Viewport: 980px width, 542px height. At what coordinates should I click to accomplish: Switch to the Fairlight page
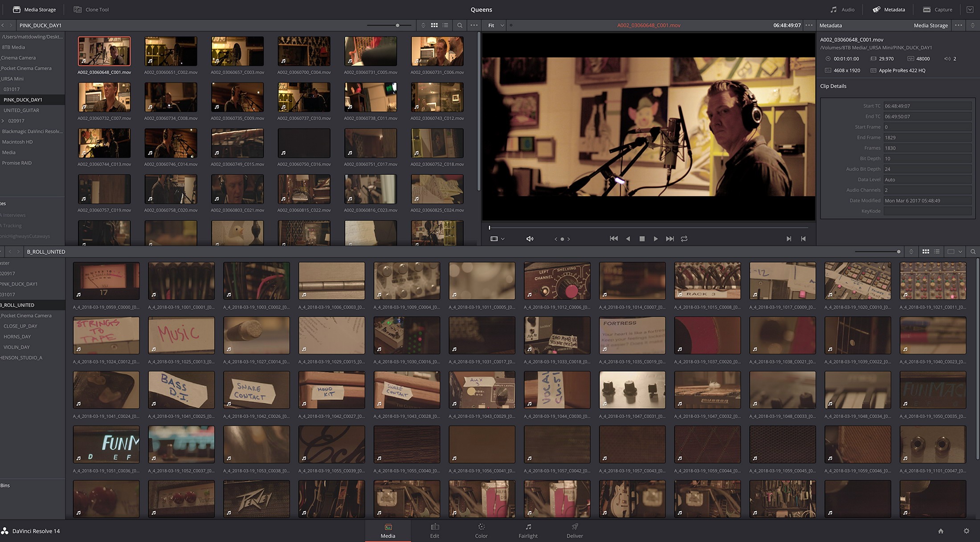(x=528, y=531)
